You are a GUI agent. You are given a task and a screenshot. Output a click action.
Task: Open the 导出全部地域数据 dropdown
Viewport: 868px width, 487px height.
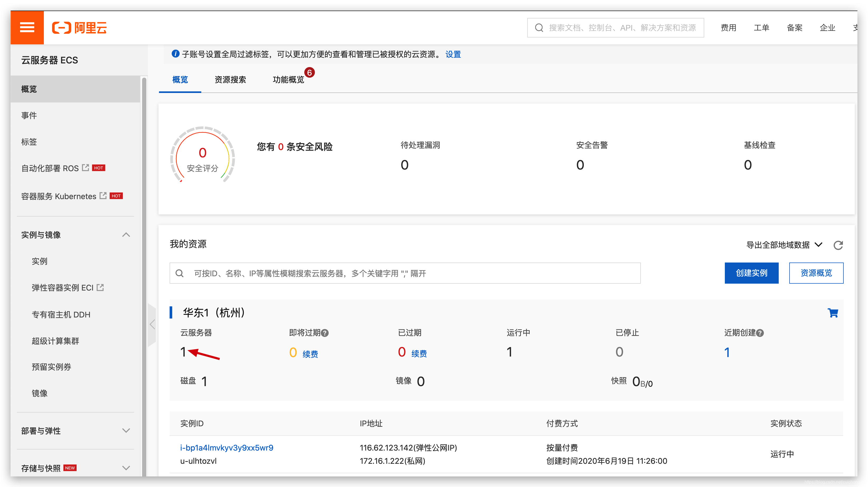point(785,245)
